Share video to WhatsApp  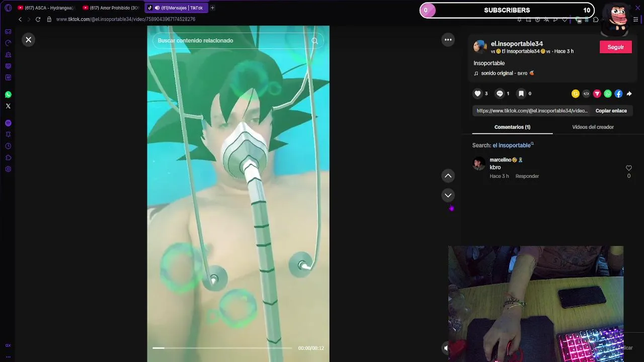pos(608,94)
